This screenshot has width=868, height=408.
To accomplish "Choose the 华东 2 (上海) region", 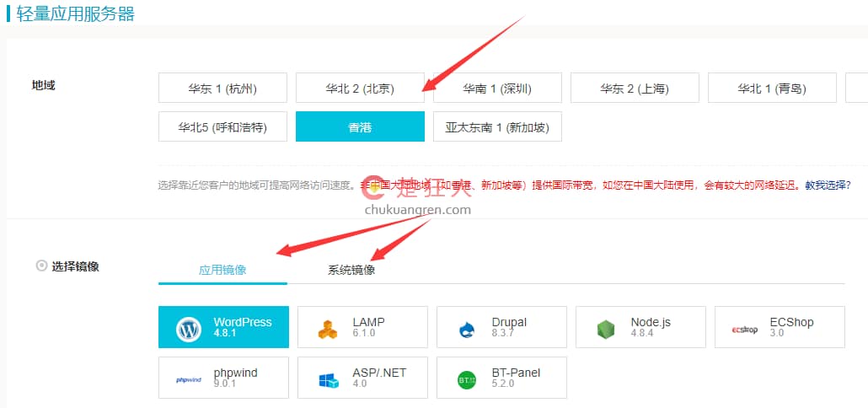I will pos(635,88).
